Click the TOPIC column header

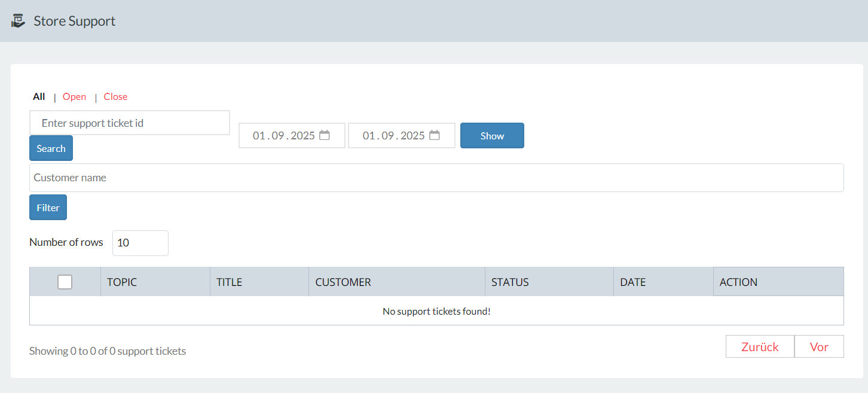point(122,282)
